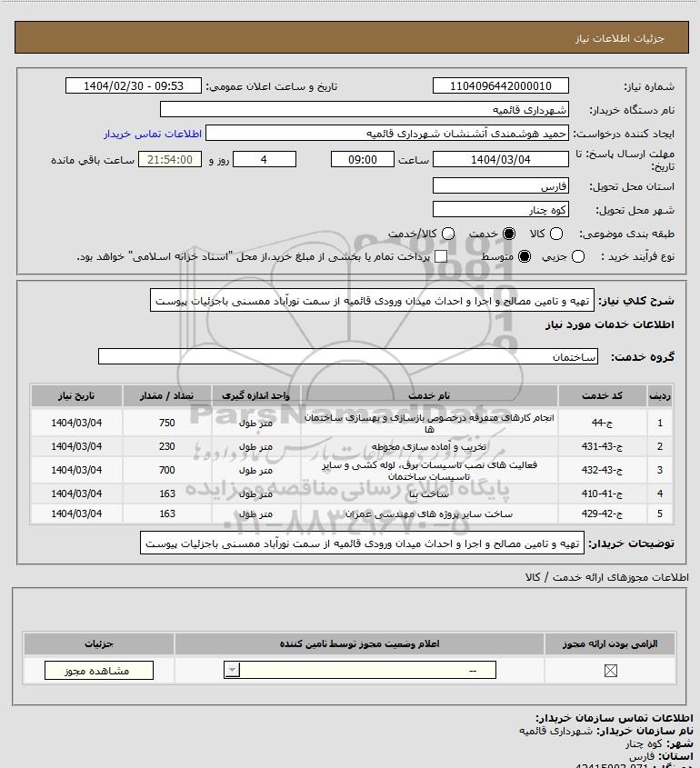700x768 pixels.
Task: Open the اعلام وضعیت مجوز dropdown arrow
Action: pos(232,670)
